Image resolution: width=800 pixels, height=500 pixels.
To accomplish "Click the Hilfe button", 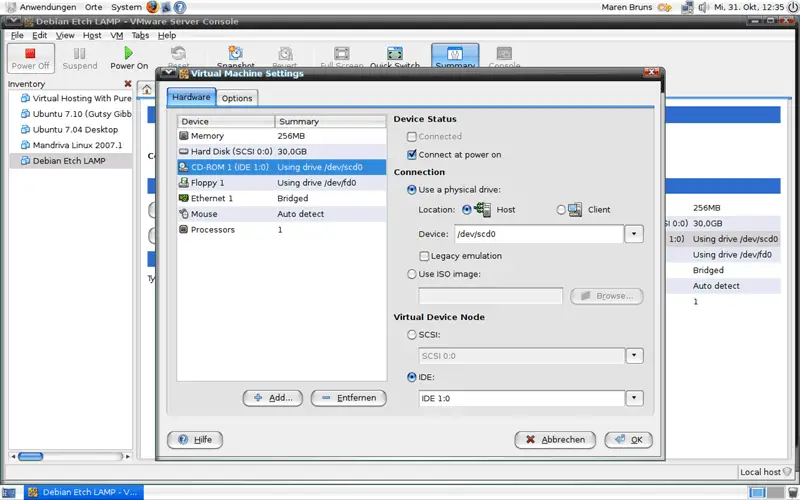I will pos(195,440).
